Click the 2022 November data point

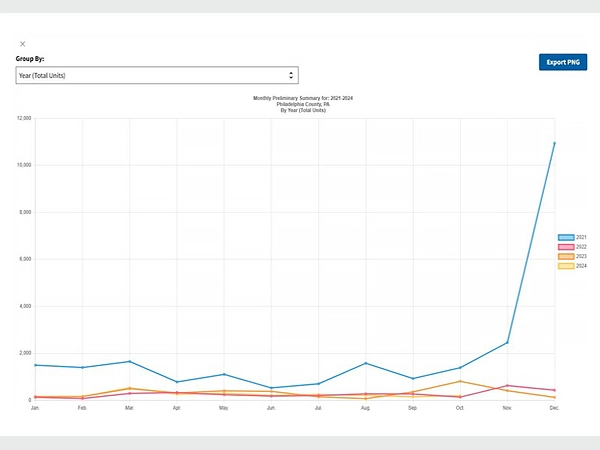507,385
